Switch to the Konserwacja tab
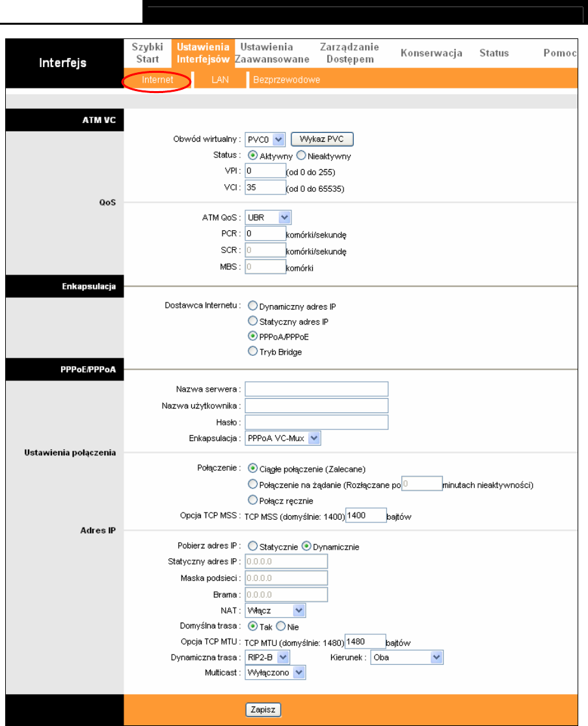 pyautogui.click(x=431, y=53)
